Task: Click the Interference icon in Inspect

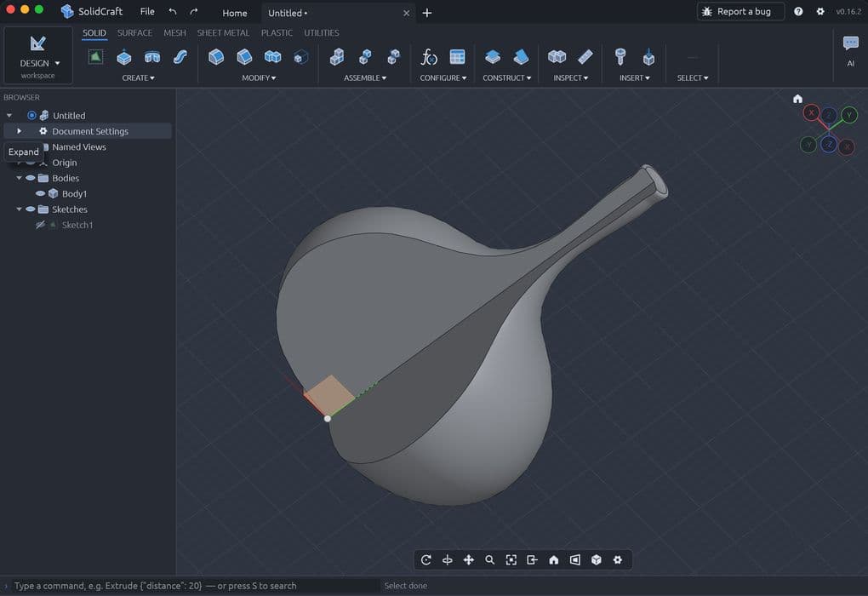Action: pos(557,56)
